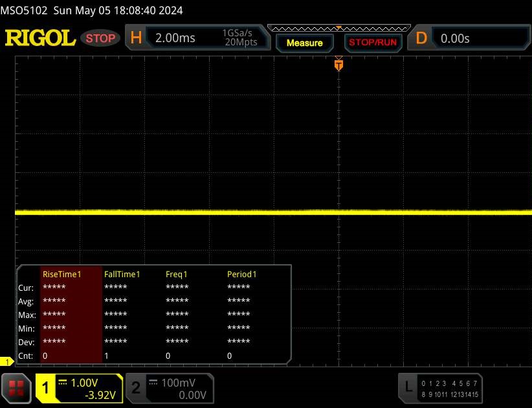Click the Period1 current value asterisks

click(239, 287)
